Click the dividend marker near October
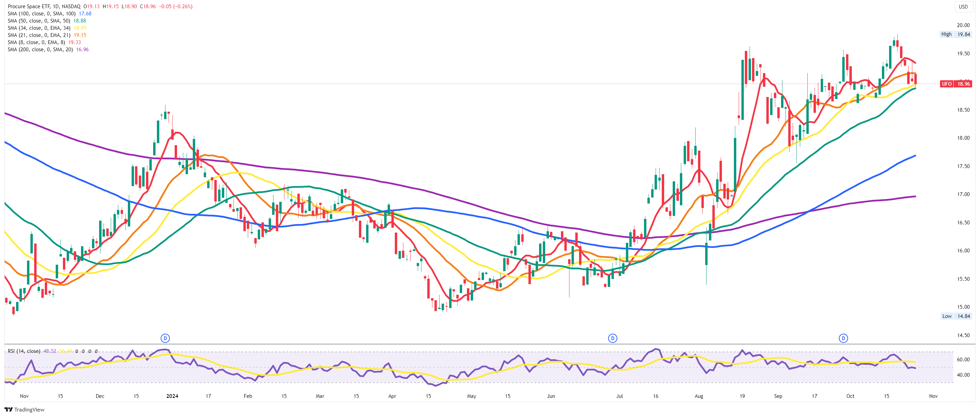Viewport: 980px width, 417px height. 843,338
